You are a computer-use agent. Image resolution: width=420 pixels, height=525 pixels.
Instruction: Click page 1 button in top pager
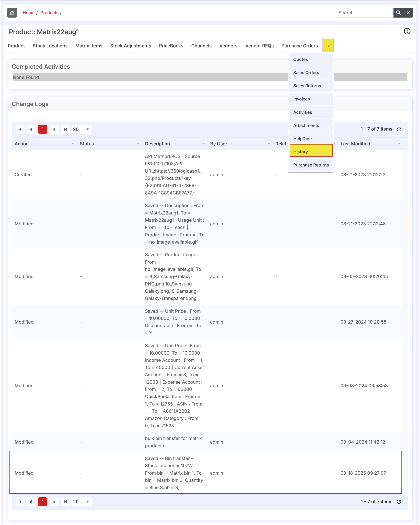click(x=43, y=129)
